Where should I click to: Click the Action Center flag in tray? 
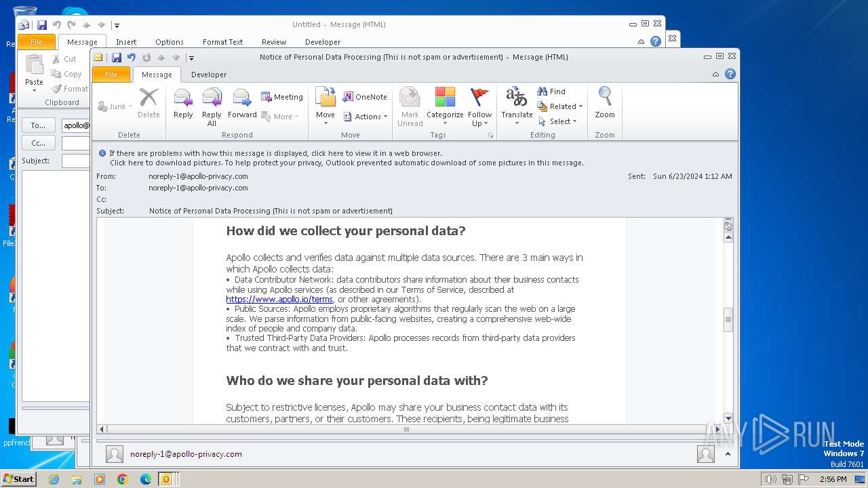tap(802, 479)
